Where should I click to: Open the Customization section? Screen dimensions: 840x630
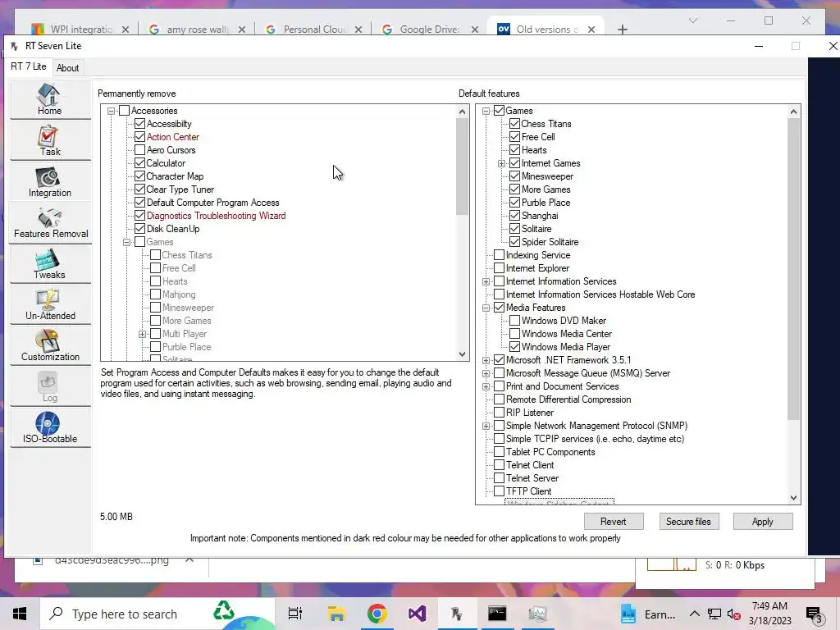[x=50, y=345]
